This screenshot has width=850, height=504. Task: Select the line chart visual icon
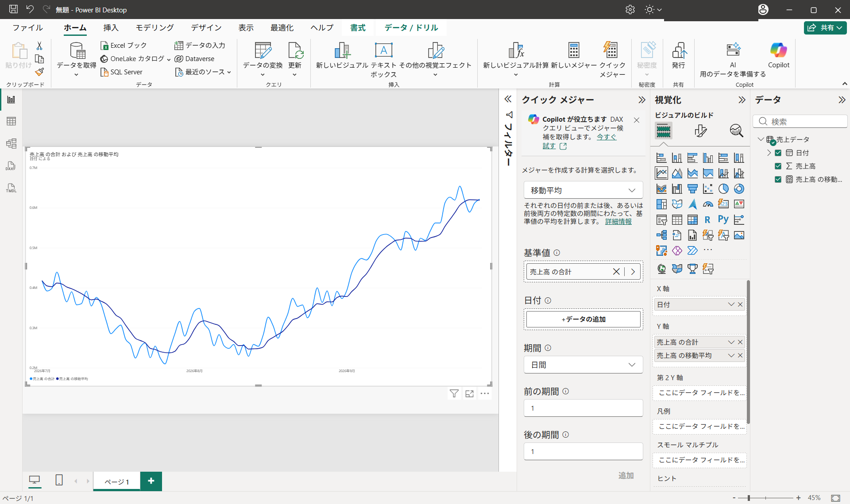click(661, 173)
